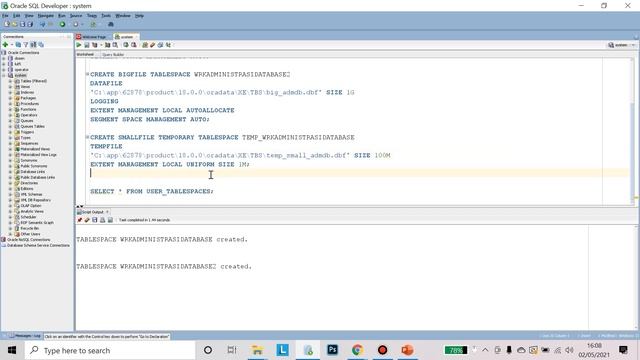Expand the Tables (Filtered) node
Screen dimensions: 640x360
click(10, 81)
